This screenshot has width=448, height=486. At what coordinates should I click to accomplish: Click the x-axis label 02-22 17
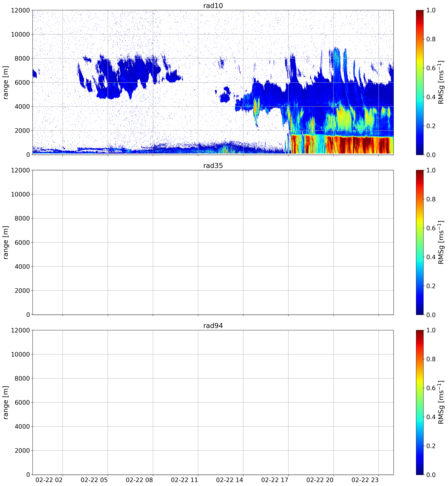point(275,480)
